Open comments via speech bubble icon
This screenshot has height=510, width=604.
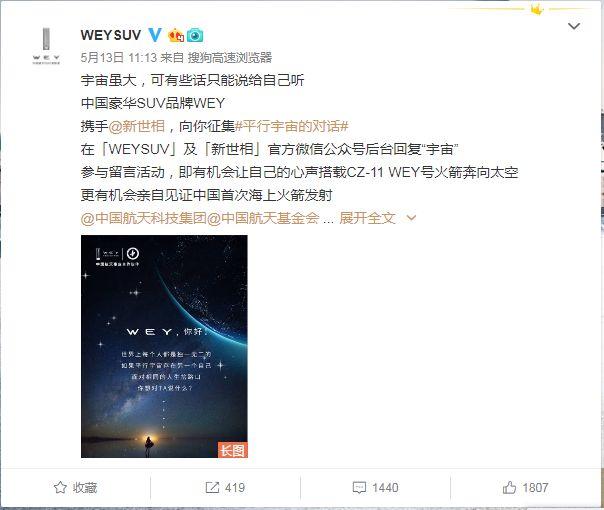click(x=359, y=487)
